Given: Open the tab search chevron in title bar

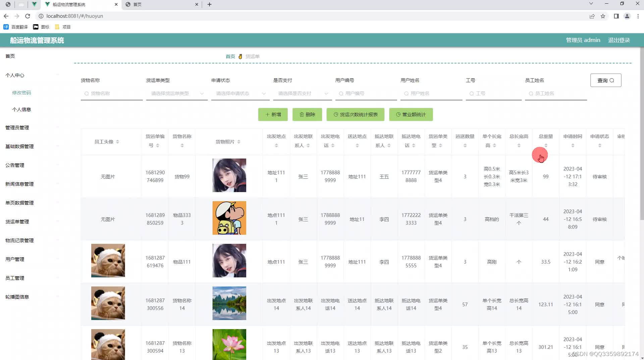Looking at the screenshot, I should click(x=591, y=4).
